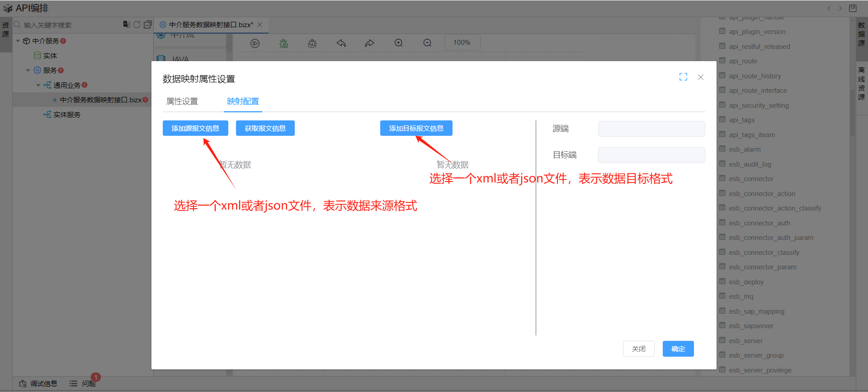Click the 添加源报文信息 button
The image size is (868, 392).
pyautogui.click(x=195, y=128)
